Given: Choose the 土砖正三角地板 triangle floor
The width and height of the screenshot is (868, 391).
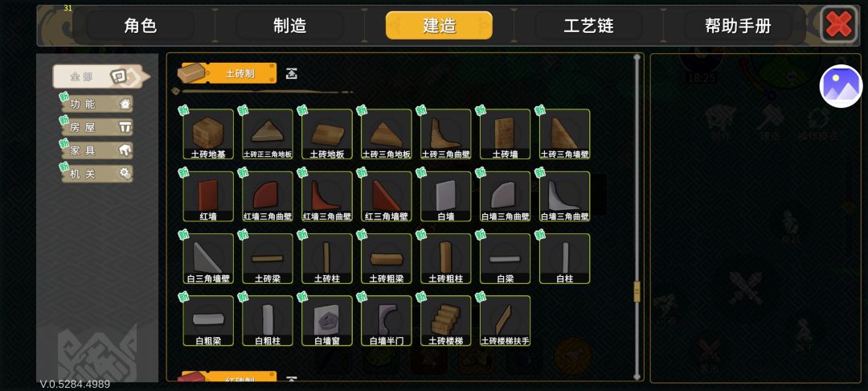Looking at the screenshot, I should pos(268,134).
